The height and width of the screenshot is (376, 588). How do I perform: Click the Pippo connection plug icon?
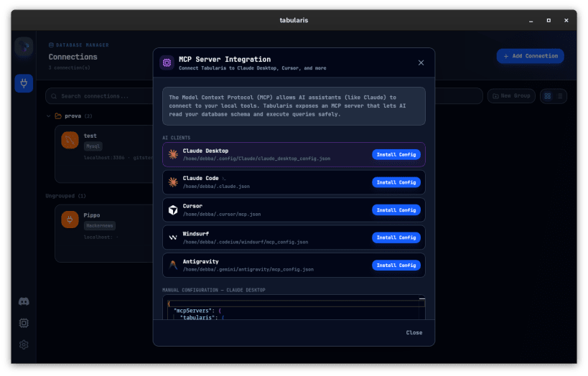[70, 220]
